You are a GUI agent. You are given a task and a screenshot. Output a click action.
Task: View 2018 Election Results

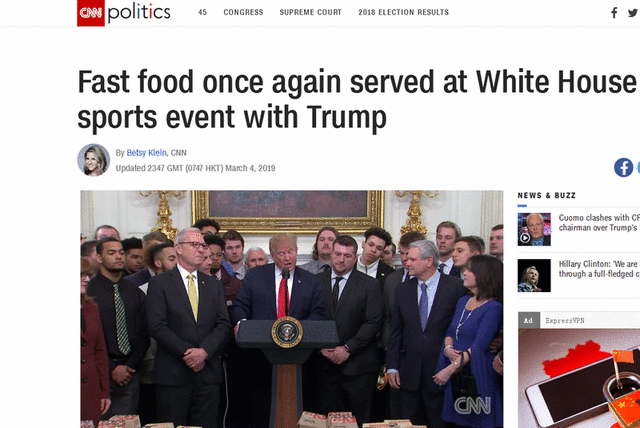[404, 12]
